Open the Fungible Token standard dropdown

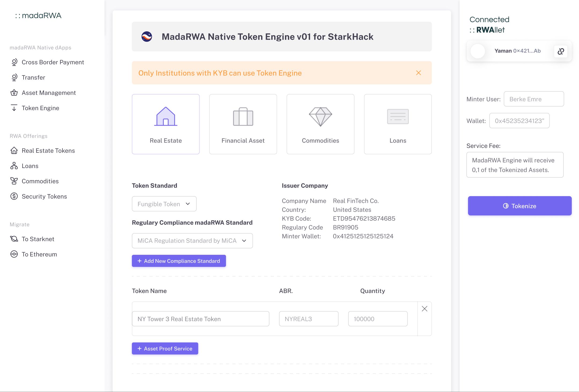point(164,204)
